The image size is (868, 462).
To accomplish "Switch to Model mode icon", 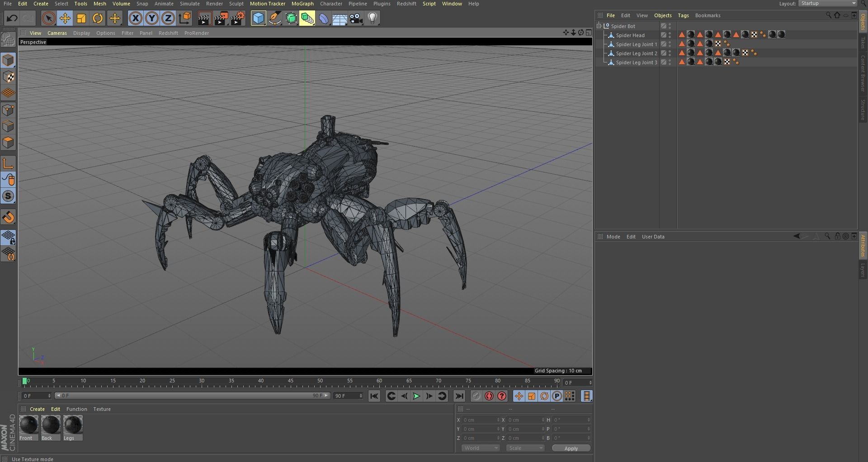I will pyautogui.click(x=8, y=60).
